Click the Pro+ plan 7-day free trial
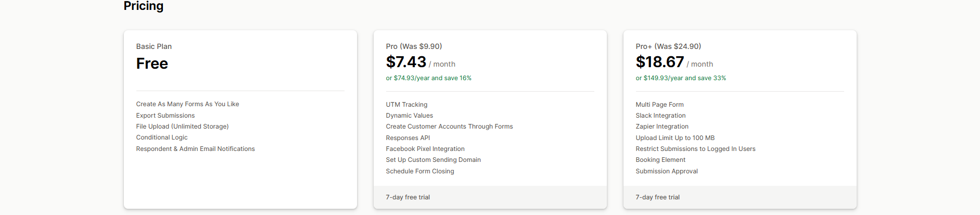Viewport: 980px width, 215px height. 657,197
